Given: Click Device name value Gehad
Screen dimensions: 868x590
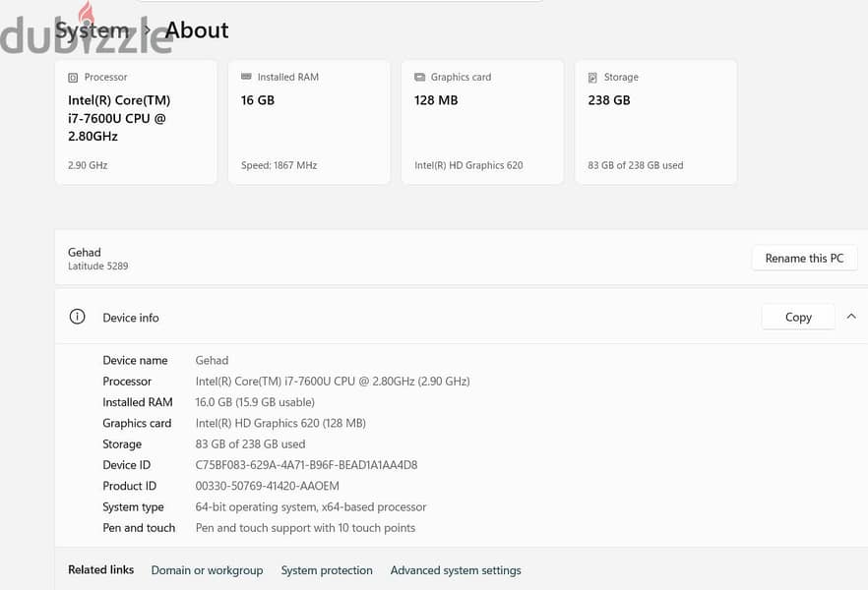Looking at the screenshot, I should [212, 360].
